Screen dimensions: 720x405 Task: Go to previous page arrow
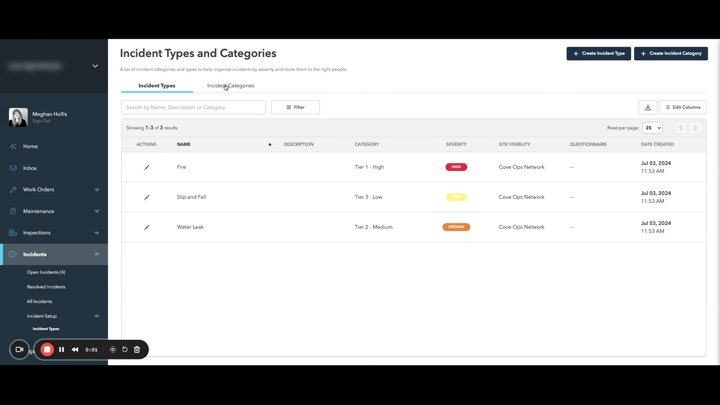pyautogui.click(x=681, y=128)
